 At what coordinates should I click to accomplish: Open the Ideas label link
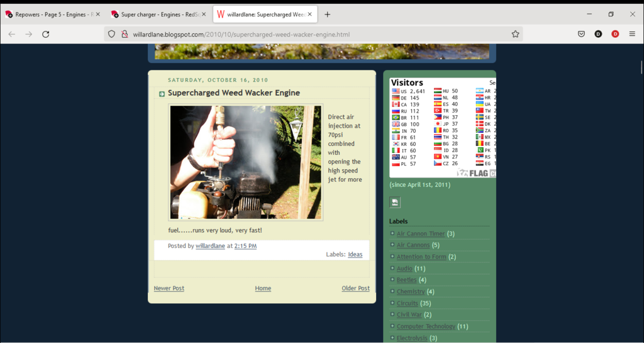pos(355,254)
